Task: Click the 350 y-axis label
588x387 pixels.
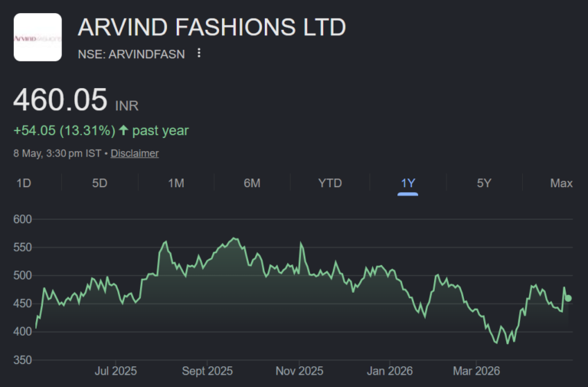Action: tap(22, 360)
